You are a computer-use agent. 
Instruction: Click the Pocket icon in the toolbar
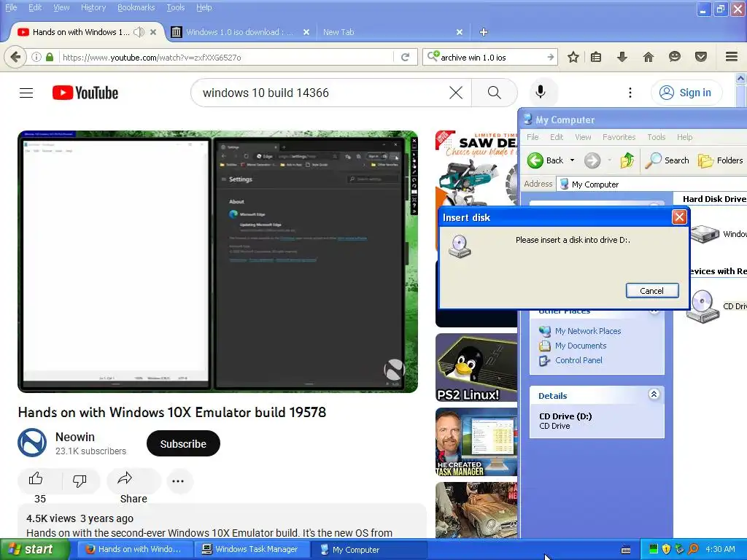(x=701, y=57)
